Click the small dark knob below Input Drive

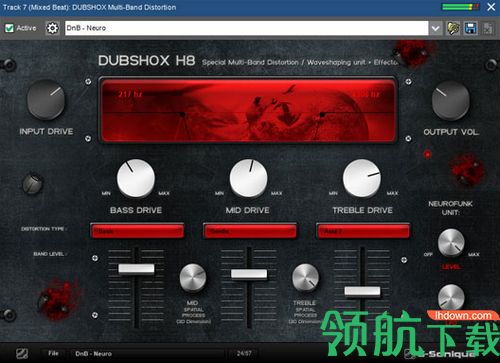pos(32,184)
